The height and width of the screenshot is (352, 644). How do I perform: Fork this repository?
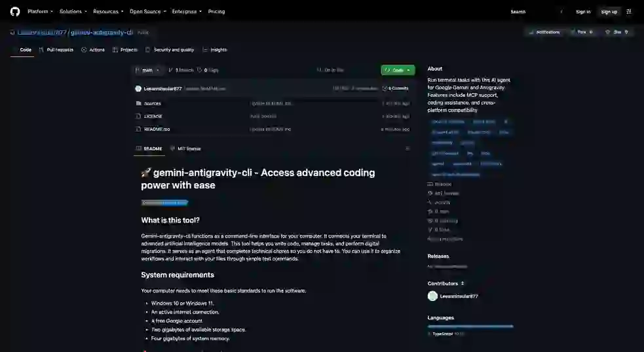[582, 32]
